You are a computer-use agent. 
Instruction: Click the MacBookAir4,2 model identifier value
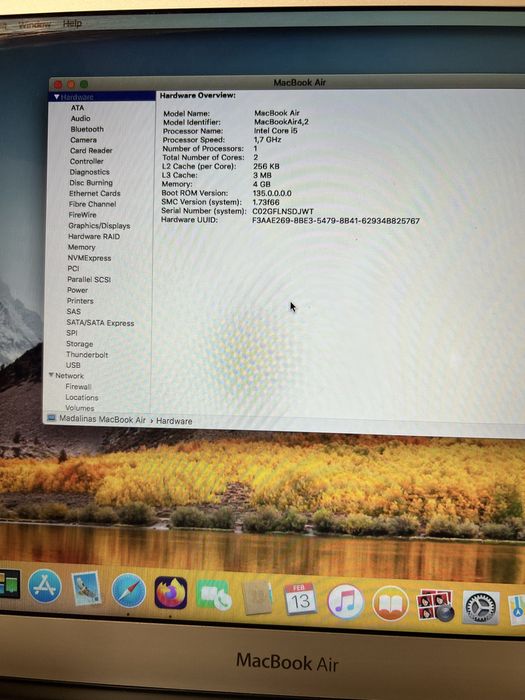tap(281, 121)
